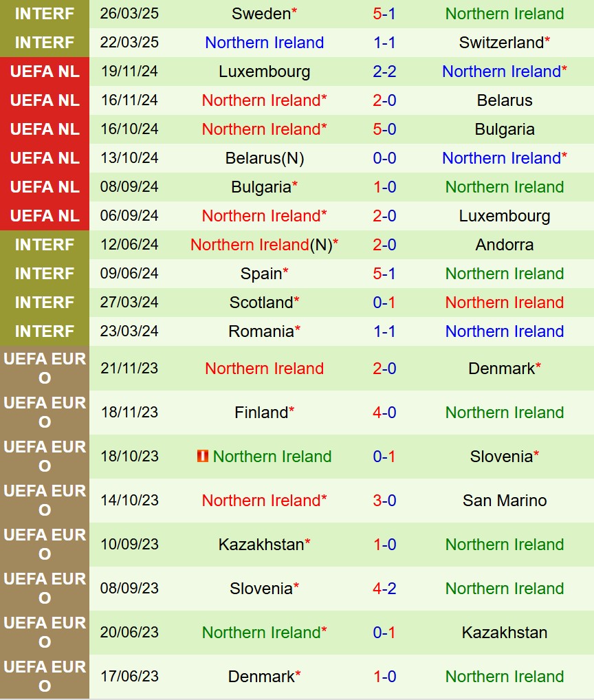Click the UEFA EURO label for the 17/06/23 match
This screenshot has width=594, height=700.
[45, 676]
